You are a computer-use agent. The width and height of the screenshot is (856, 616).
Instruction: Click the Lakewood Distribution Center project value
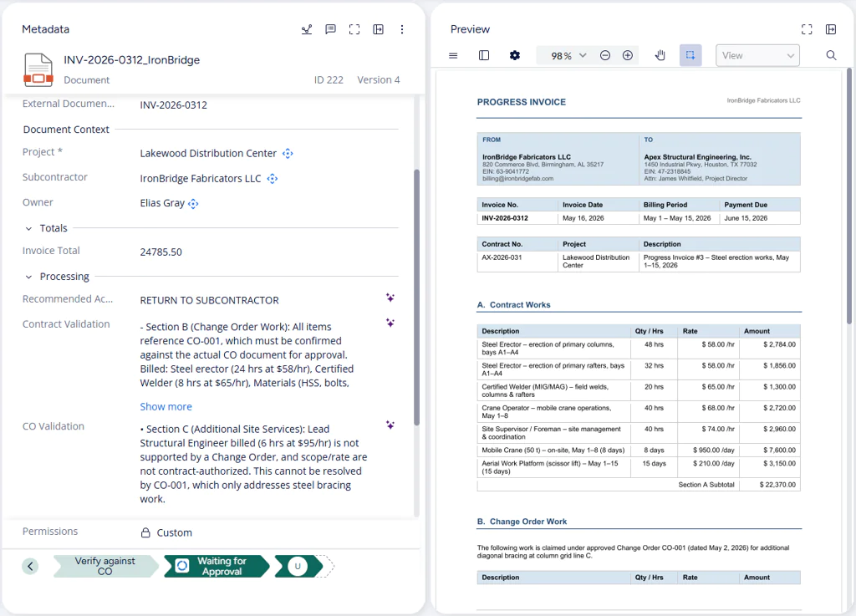point(208,154)
